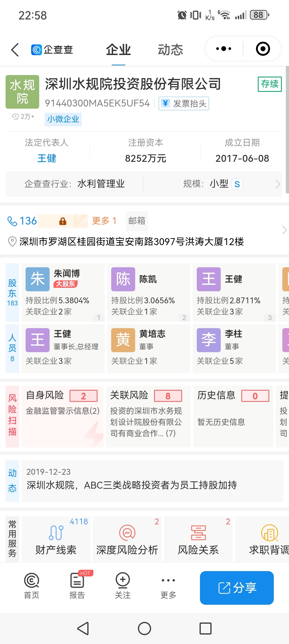
Task: Tap the 大股东 badge
Action: [66, 284]
